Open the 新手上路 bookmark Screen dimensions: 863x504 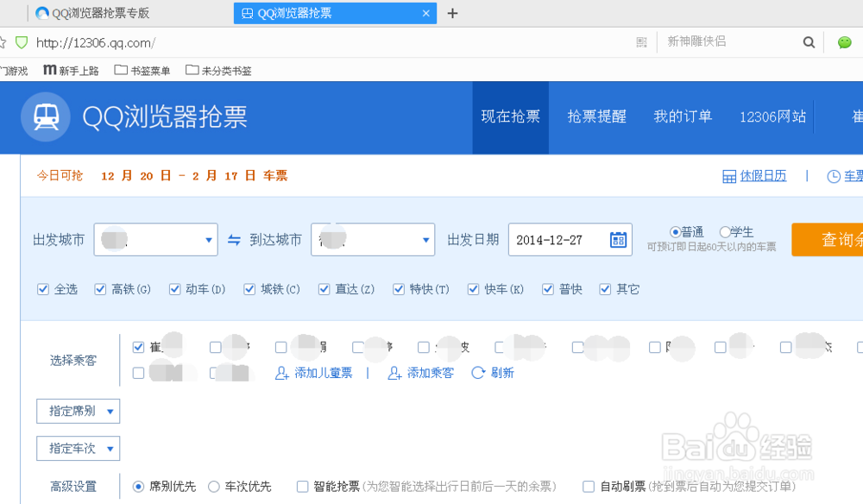[x=71, y=71]
